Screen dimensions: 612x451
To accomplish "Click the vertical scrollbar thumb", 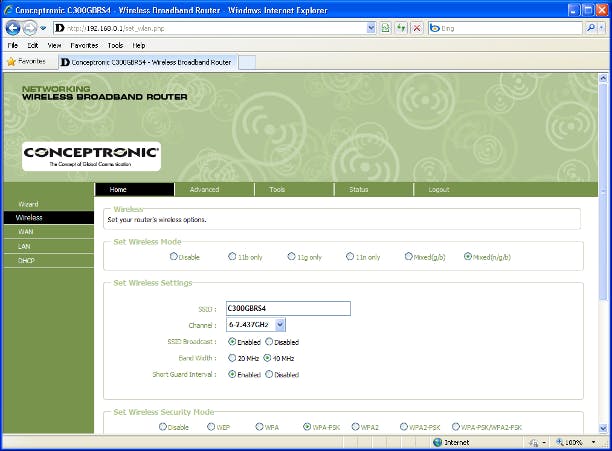I will tap(603, 192).
